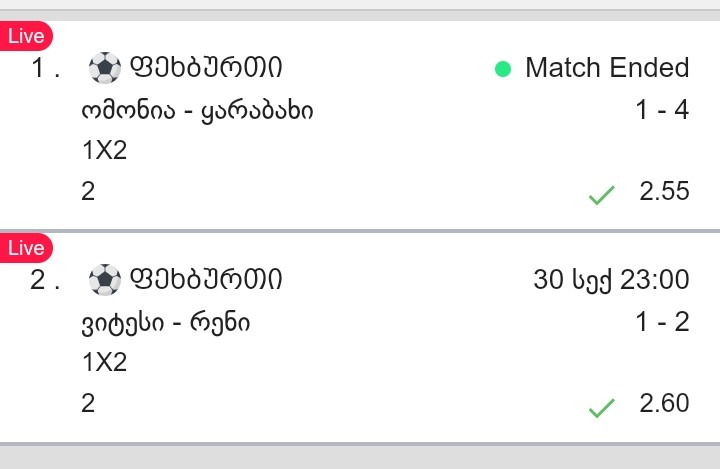Click the Live badge on second bet
The height and width of the screenshot is (469, 720).
26,248
